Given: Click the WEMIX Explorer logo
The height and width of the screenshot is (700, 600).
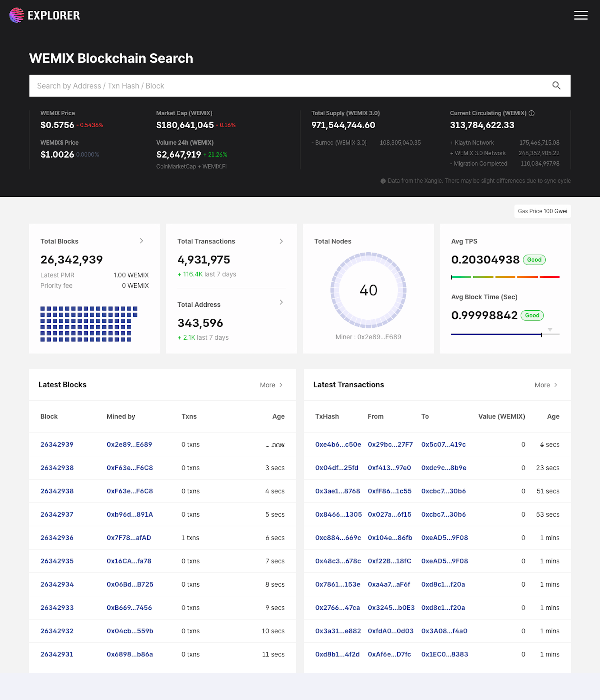Looking at the screenshot, I should click(x=45, y=15).
